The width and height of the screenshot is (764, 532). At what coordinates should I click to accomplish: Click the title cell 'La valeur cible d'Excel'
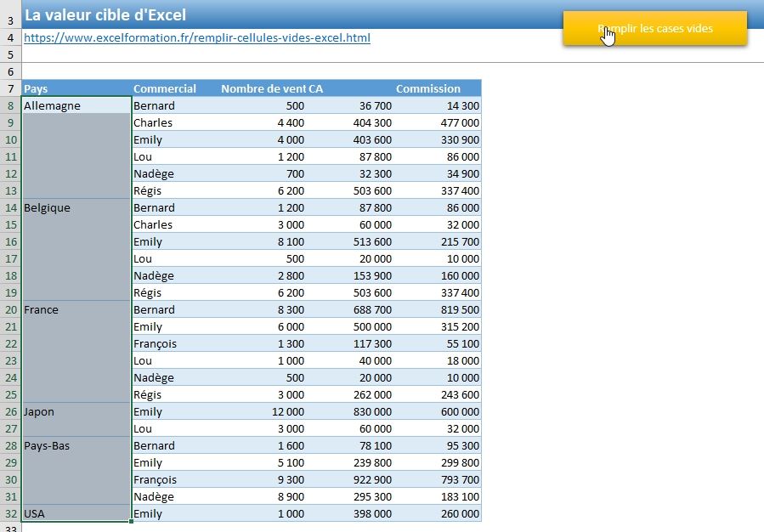pyautogui.click(x=105, y=14)
